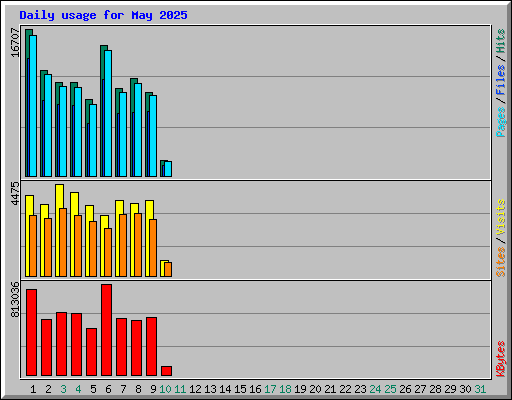
Task: Click day 5 on the date axis
Action: point(93,389)
